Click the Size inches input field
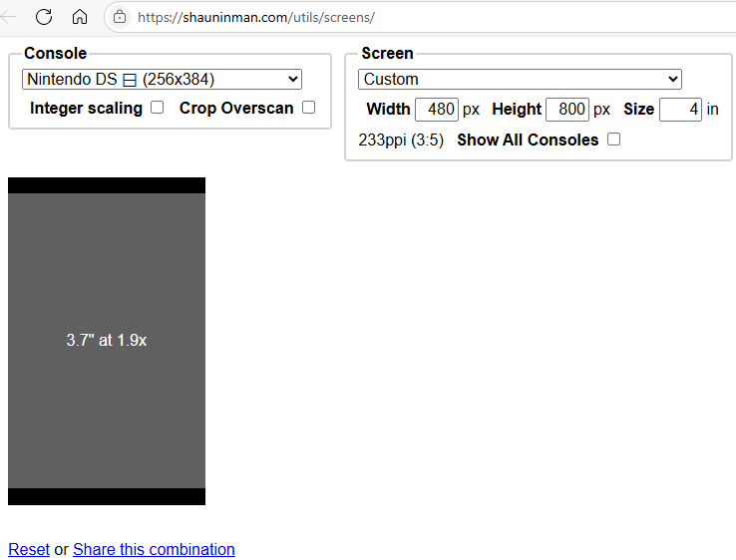This screenshot has height=560, width=736. coord(679,109)
